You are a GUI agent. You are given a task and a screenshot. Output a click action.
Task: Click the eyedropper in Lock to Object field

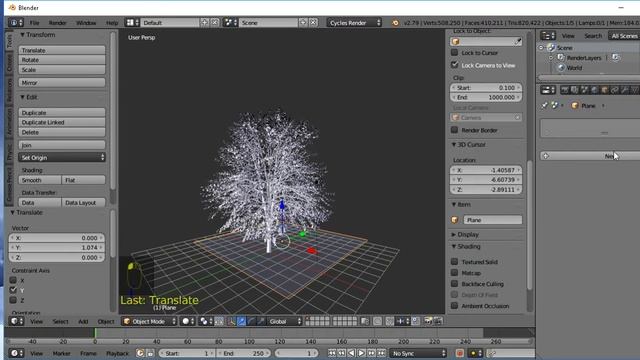click(518, 42)
